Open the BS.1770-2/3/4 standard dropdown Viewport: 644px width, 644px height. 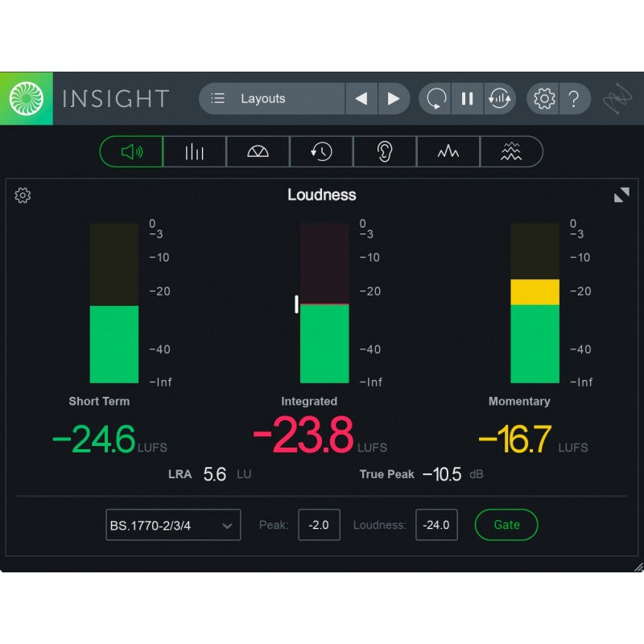click(x=171, y=524)
